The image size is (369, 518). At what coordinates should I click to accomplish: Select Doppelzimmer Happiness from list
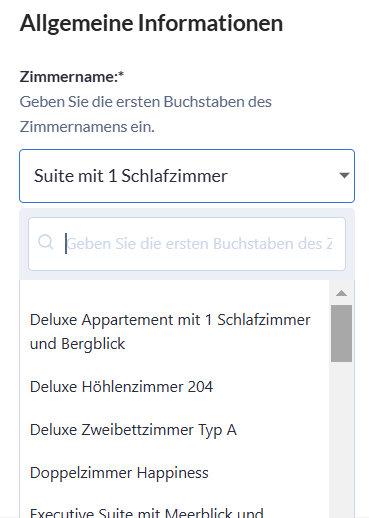[174, 473]
